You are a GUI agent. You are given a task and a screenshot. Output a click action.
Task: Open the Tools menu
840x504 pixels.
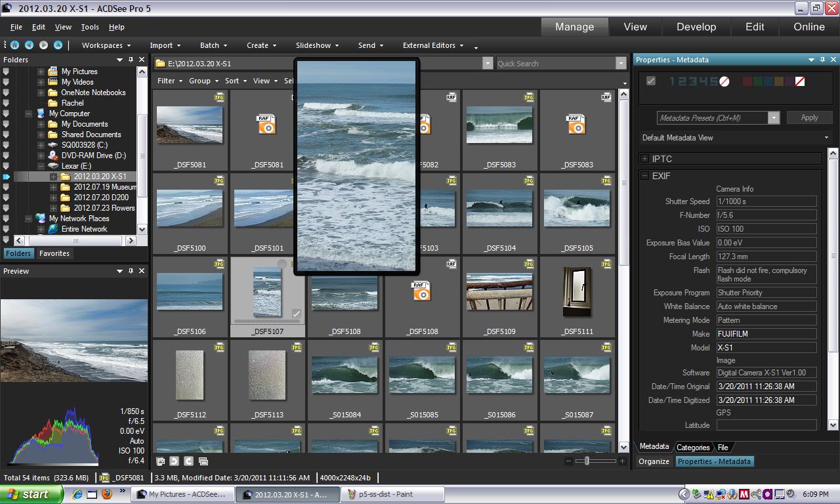[x=90, y=27]
